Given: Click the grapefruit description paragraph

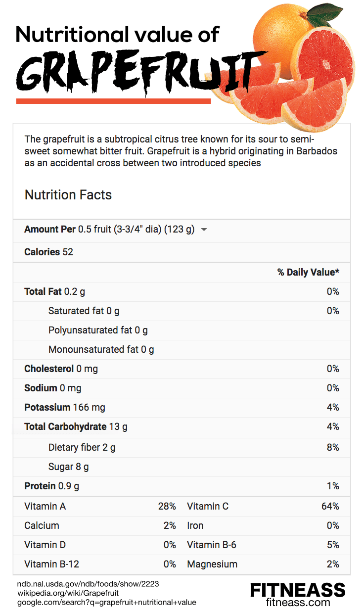Looking at the screenshot, I should [181, 150].
